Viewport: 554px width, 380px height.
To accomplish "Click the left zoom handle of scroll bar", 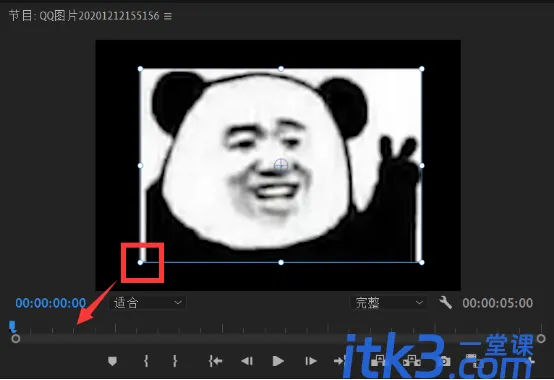I will pos(16,339).
